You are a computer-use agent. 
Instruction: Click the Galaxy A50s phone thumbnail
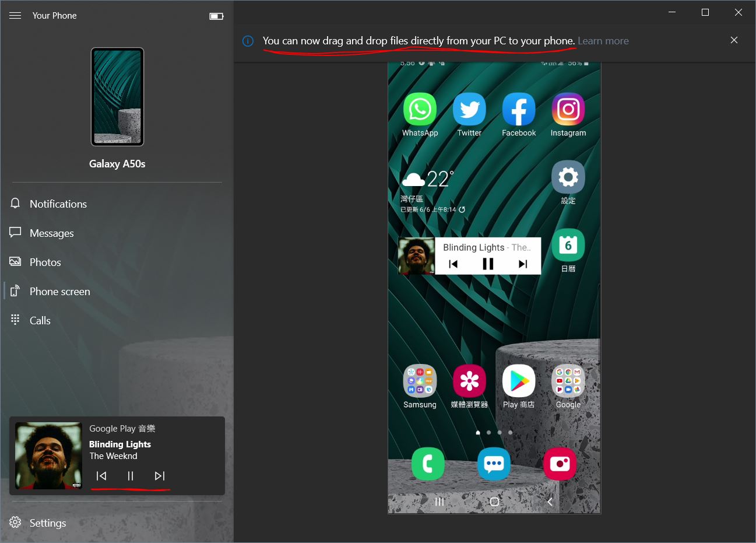[117, 97]
